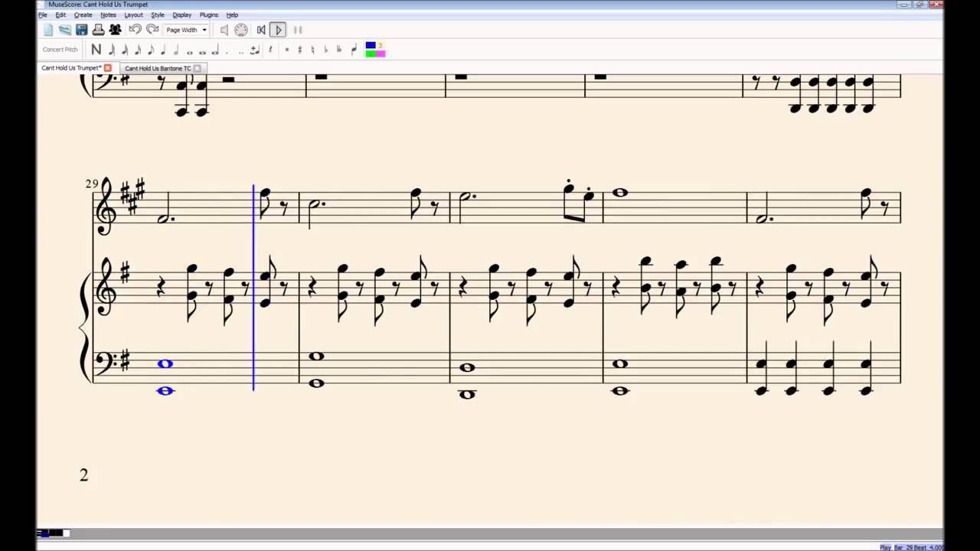Toggle the MIDI input round icon
Screen dimensions: 980x551
click(241, 30)
